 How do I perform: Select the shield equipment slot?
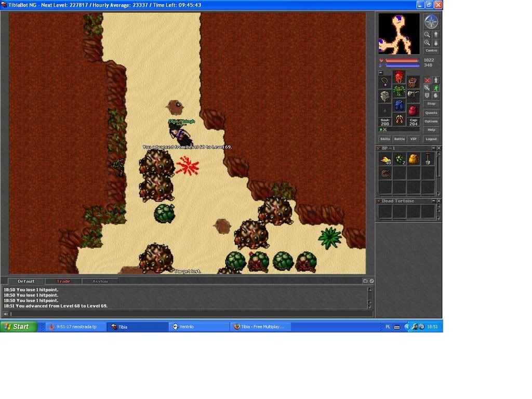point(385,96)
